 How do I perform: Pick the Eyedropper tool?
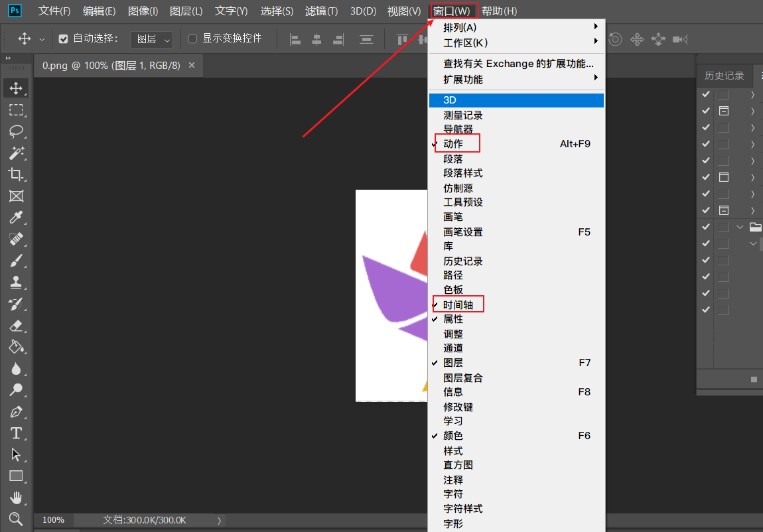16,218
